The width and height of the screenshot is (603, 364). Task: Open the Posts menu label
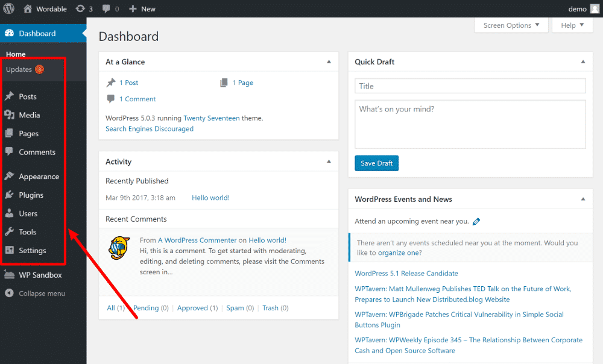[x=28, y=96]
